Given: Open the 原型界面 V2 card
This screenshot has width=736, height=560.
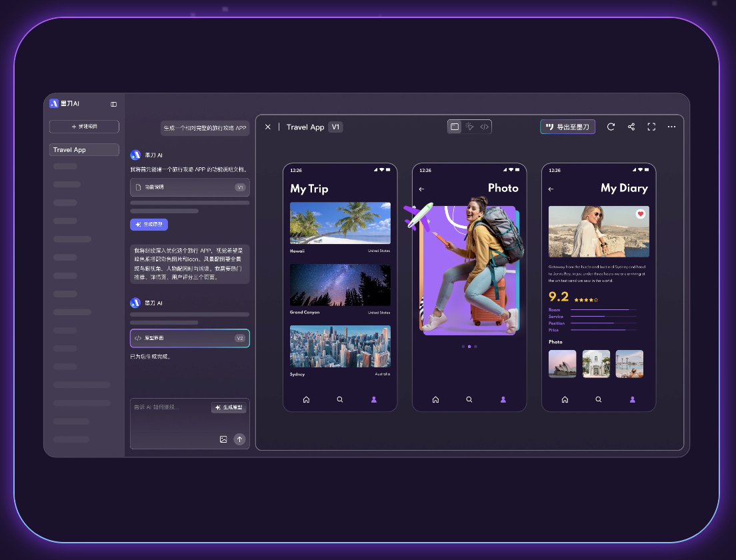Looking at the screenshot, I should click(x=189, y=338).
